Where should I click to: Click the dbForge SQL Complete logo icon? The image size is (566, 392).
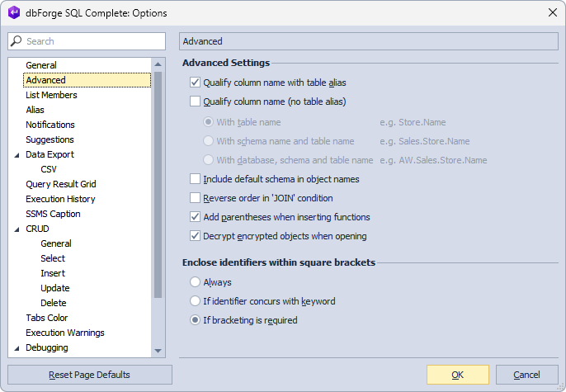click(14, 12)
